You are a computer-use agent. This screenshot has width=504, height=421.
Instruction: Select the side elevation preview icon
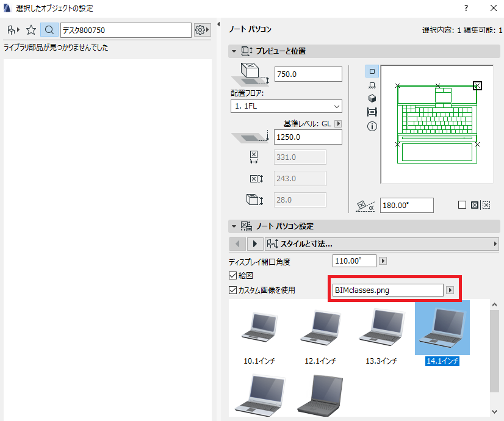coord(372,85)
